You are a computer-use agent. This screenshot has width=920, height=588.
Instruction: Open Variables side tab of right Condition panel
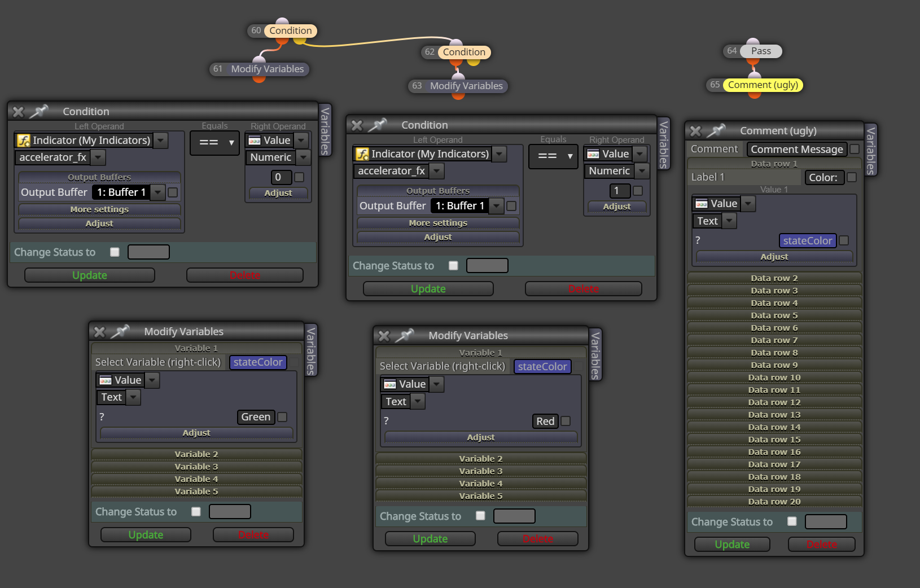click(664, 144)
